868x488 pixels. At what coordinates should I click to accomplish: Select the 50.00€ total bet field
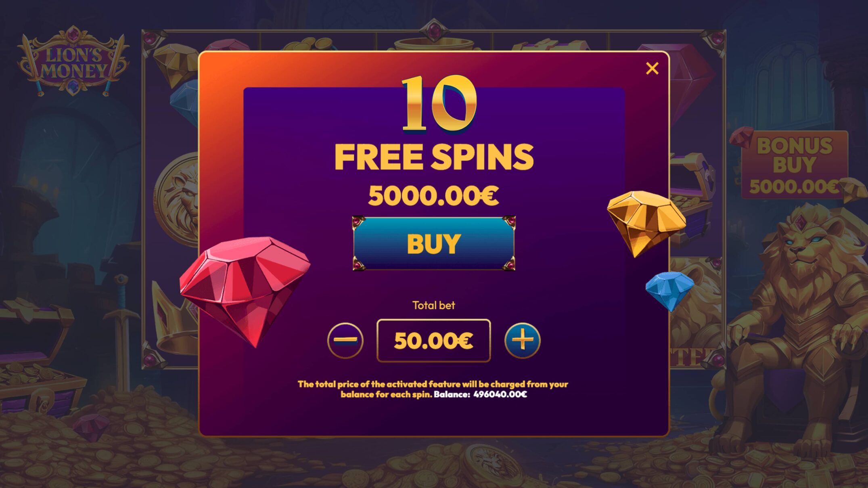433,341
